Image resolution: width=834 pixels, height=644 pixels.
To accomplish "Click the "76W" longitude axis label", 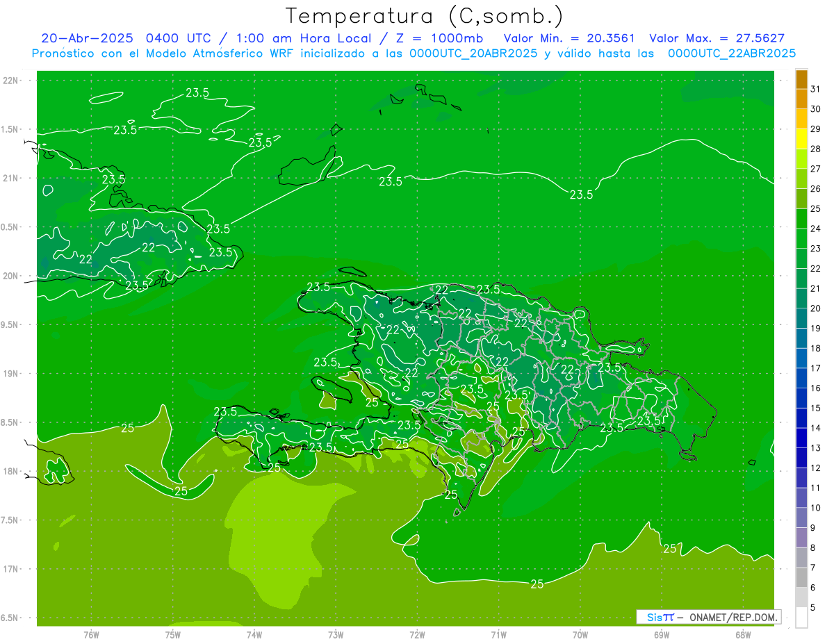I will [91, 634].
